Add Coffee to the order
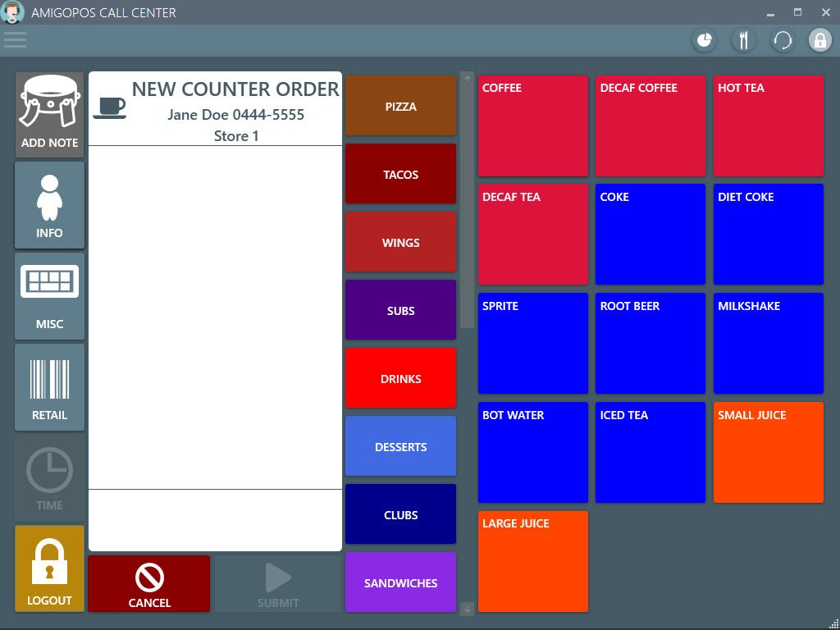This screenshot has height=630, width=840. click(532, 126)
